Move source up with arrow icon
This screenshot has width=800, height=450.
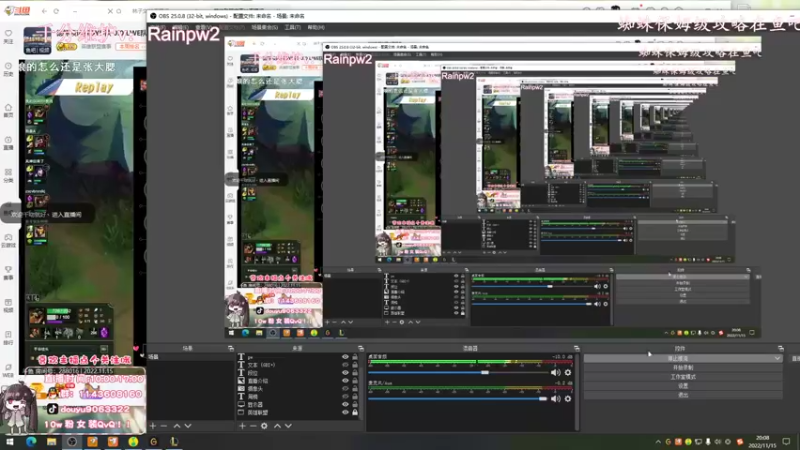(x=277, y=426)
